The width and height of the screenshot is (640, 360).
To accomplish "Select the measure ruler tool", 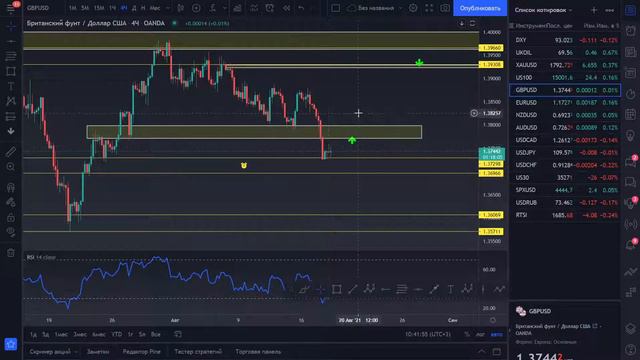I will click(x=11, y=152).
